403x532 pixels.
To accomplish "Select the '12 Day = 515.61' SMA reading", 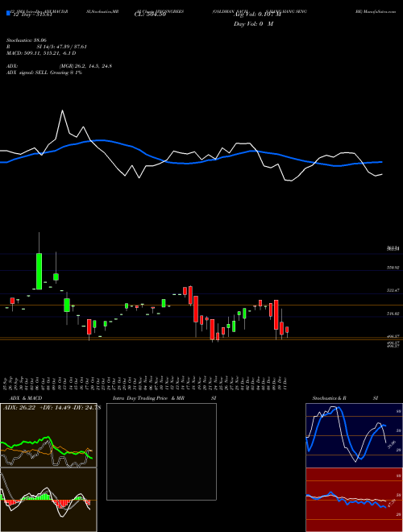I will [32, 15].
